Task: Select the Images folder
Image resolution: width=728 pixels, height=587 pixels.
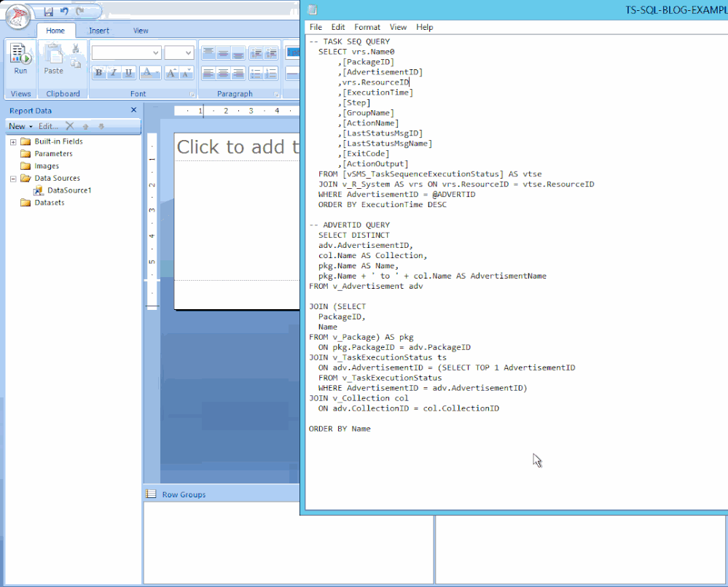Action: (x=40, y=166)
